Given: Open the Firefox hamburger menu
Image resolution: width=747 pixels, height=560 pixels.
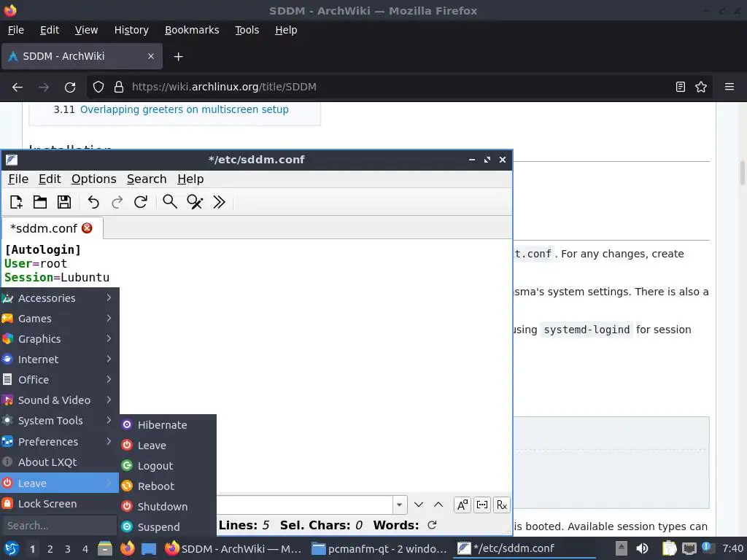Looking at the screenshot, I should pyautogui.click(x=729, y=87).
